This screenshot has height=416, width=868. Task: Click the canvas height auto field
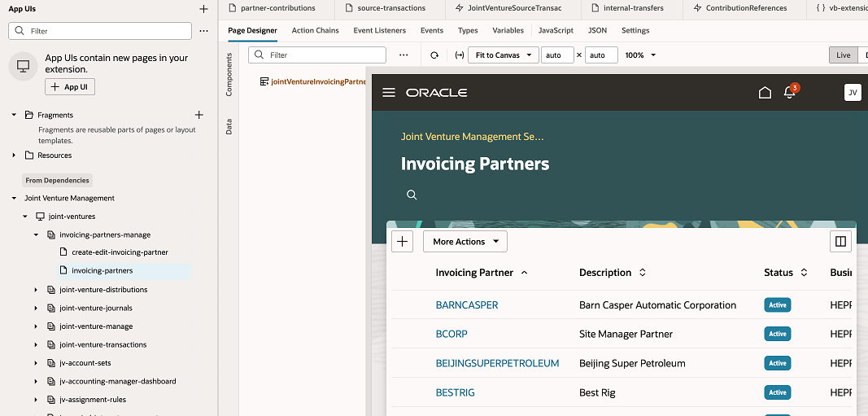pos(601,55)
